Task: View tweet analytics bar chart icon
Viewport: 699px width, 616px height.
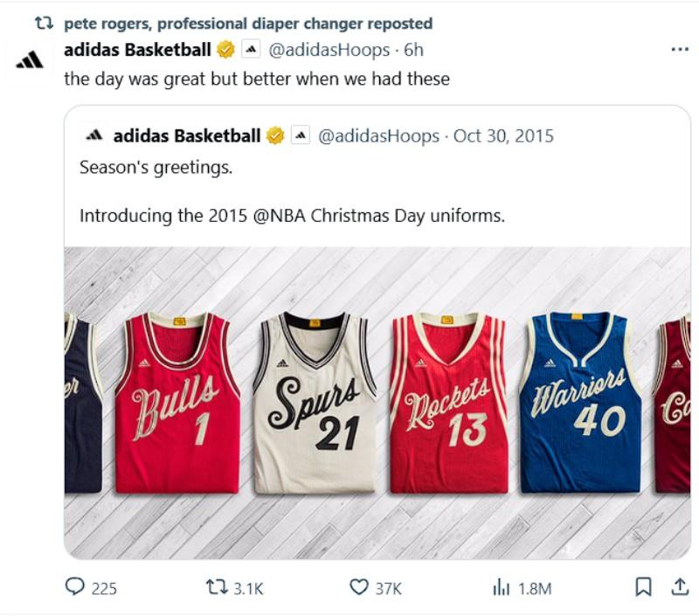Action: (501, 588)
